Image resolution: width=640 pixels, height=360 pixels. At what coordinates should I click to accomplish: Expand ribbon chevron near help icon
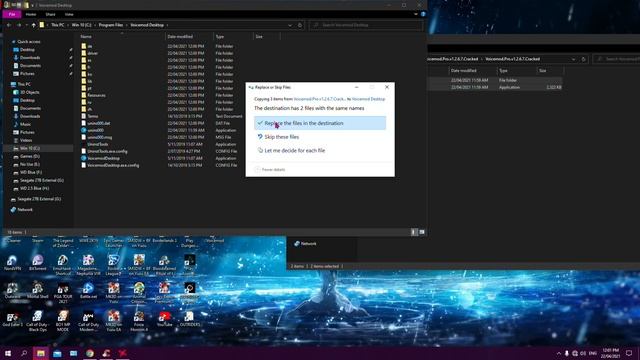click(416, 14)
